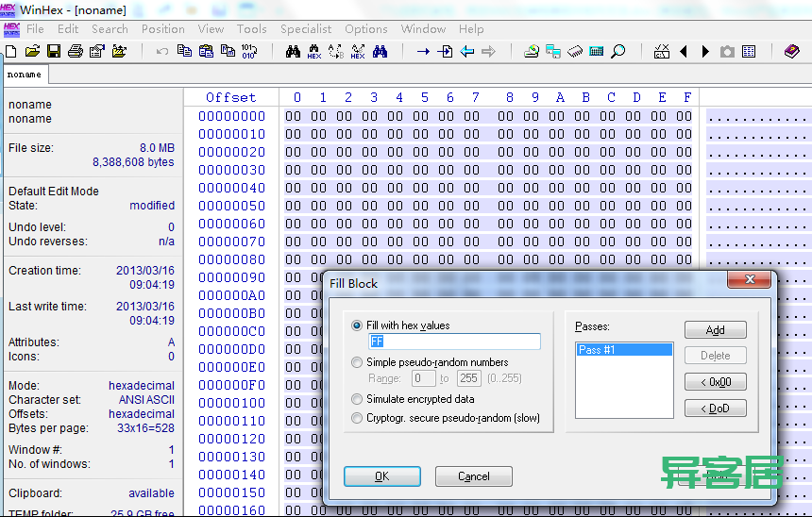Close the Fill Block dialog

[x=750, y=279]
